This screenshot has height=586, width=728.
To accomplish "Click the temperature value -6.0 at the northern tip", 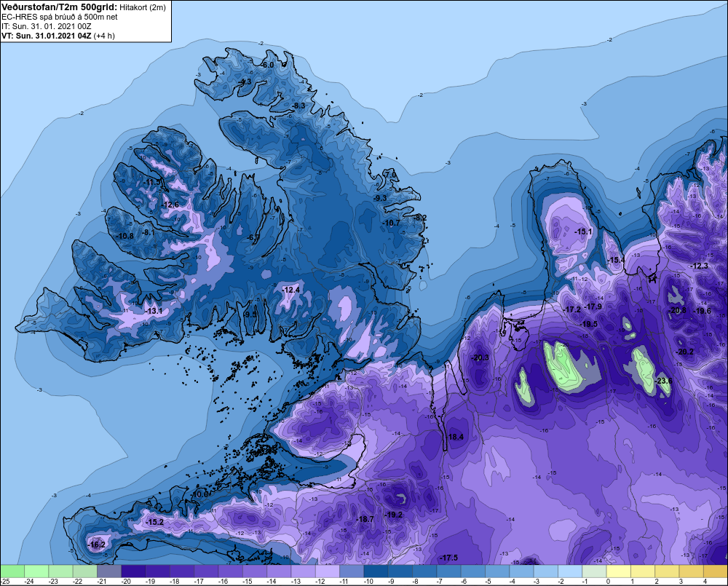I will tap(267, 65).
